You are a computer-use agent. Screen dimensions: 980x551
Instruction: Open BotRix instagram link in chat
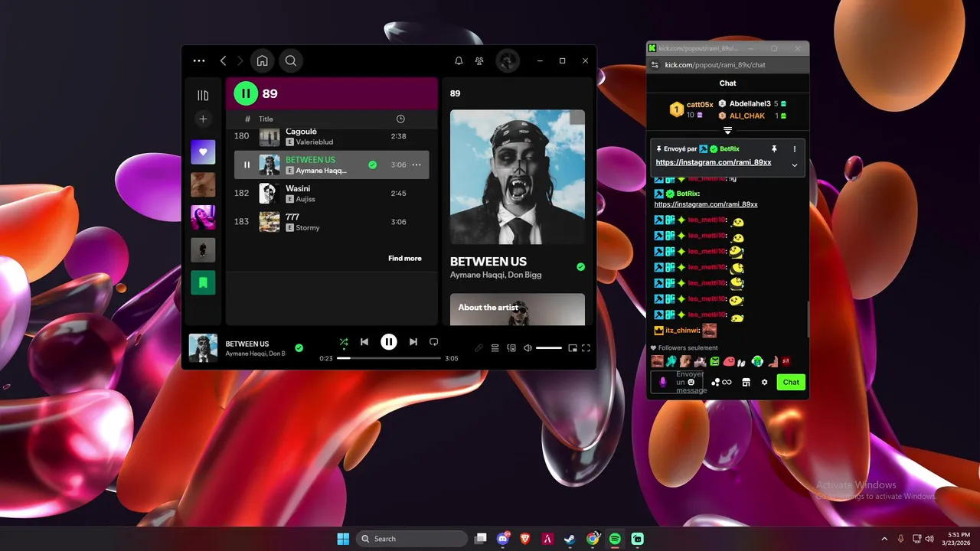click(706, 204)
